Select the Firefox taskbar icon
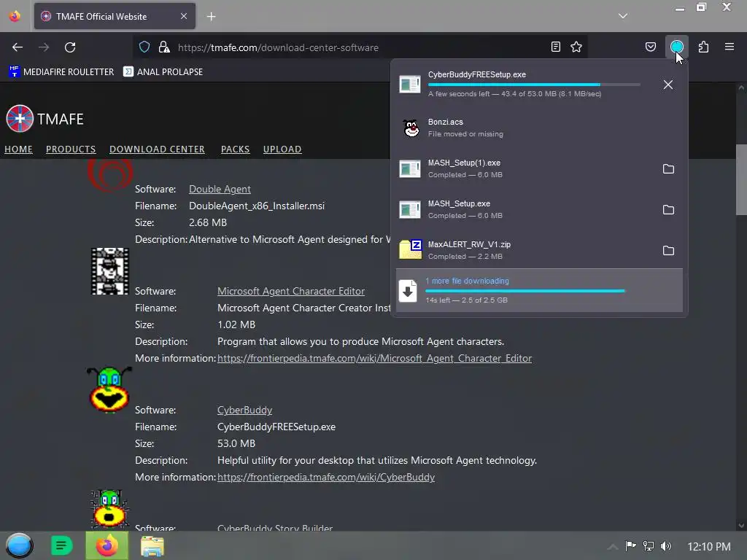Screen dimensions: 747x560 pyautogui.click(x=107, y=545)
